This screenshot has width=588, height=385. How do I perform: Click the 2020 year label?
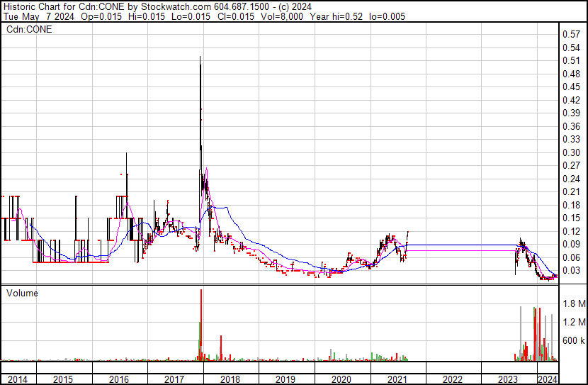(341, 379)
